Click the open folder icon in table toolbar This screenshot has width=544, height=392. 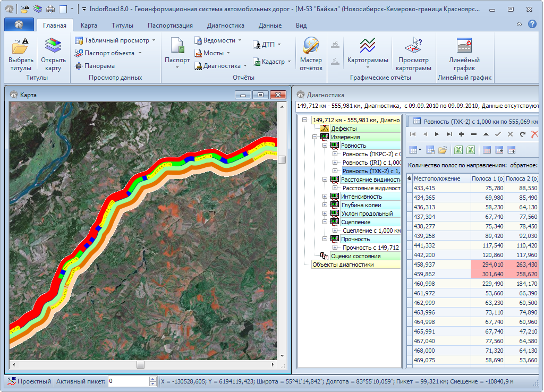443,150
